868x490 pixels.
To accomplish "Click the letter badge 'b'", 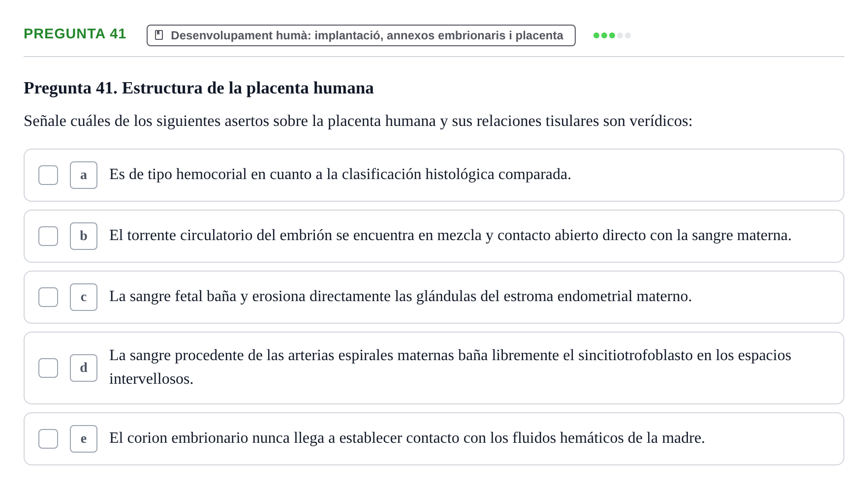I will pyautogui.click(x=84, y=236).
